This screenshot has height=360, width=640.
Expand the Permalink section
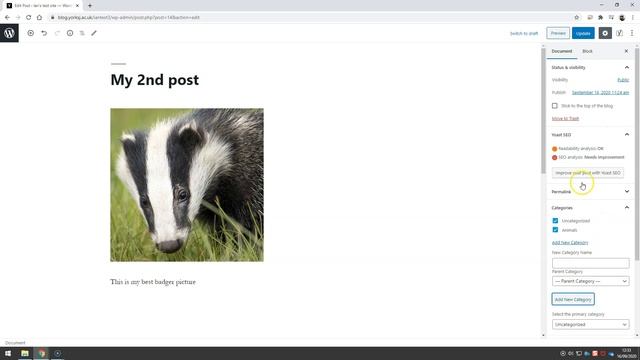[x=627, y=191]
